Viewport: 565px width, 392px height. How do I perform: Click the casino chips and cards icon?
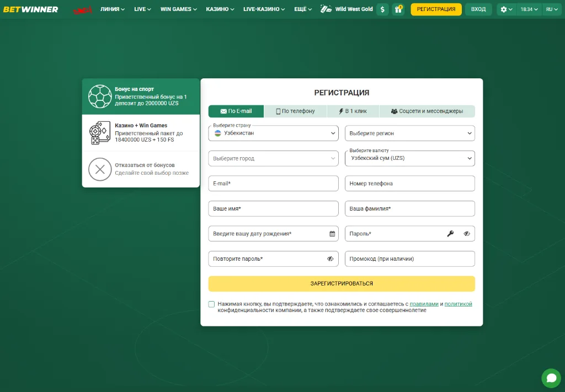click(100, 133)
